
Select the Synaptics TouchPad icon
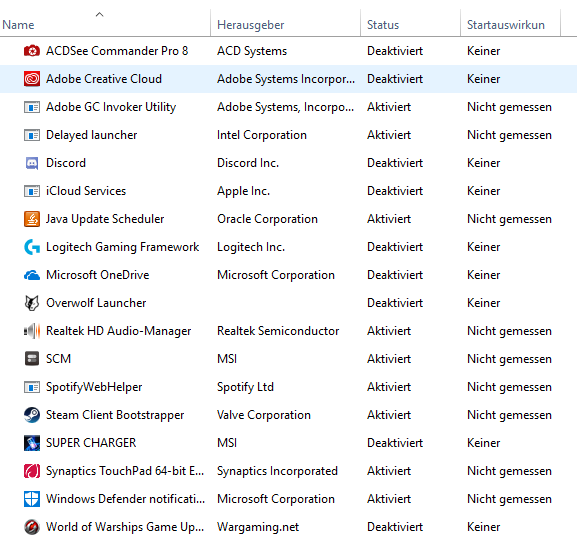coord(32,471)
